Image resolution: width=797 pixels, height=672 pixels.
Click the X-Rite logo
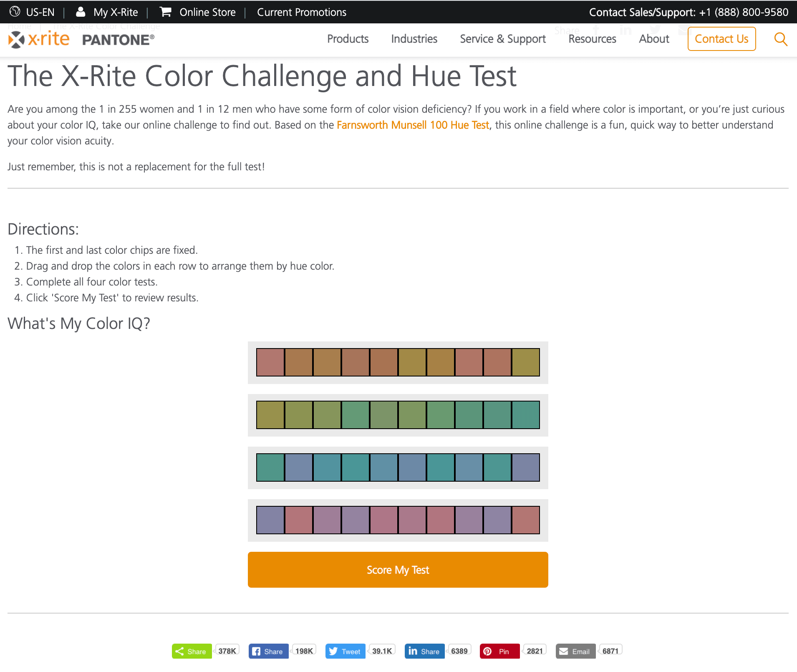39,39
